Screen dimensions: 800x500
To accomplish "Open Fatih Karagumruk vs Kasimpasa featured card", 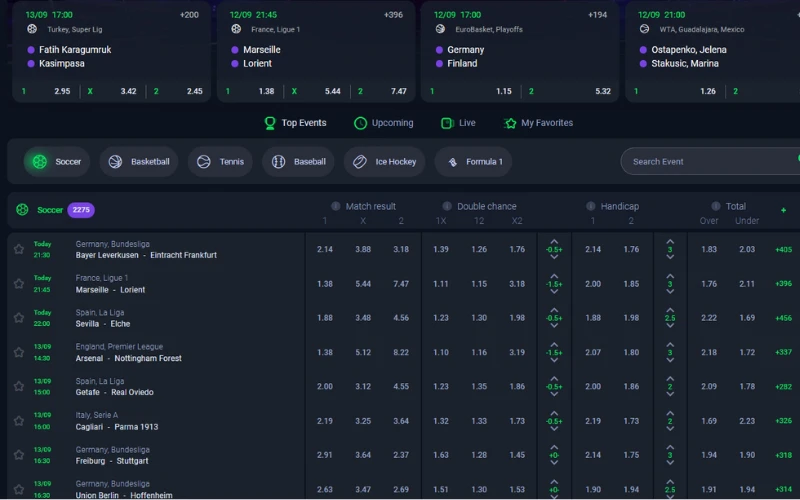I will point(111,51).
